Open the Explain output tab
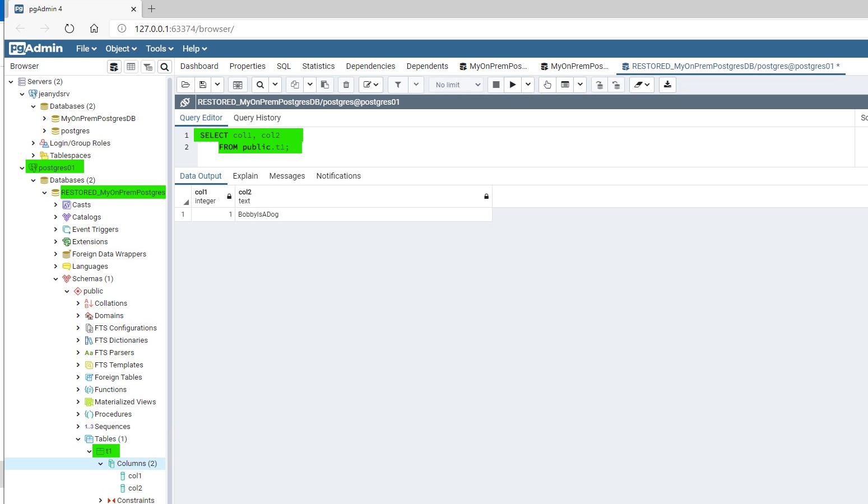Image resolution: width=868 pixels, height=504 pixels. click(245, 176)
